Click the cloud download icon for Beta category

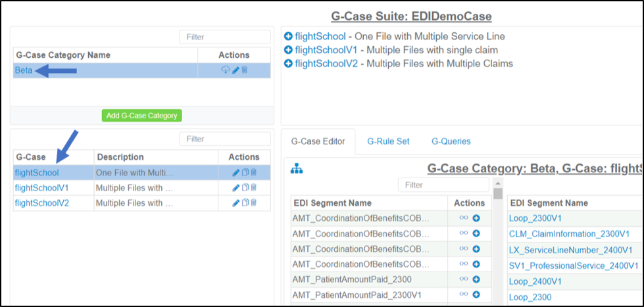226,70
